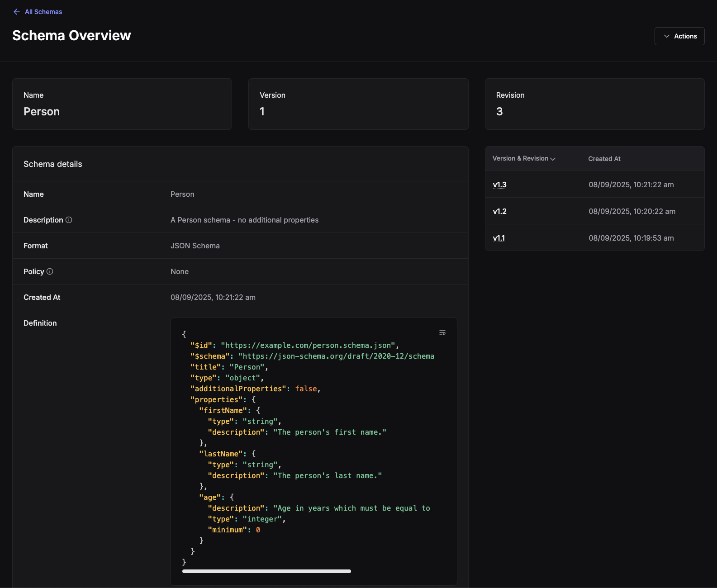Click the "properties" key in code
Screen dimensions: 717x588
click(216, 399)
